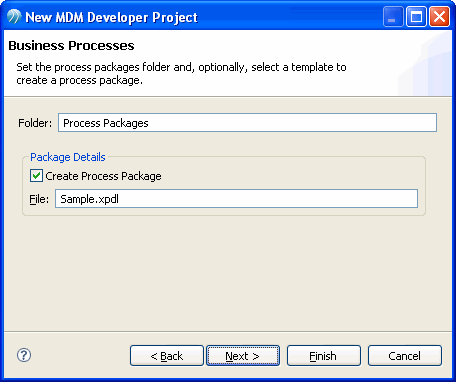Dismiss the wizard with the Cancel button
This screenshot has height=382, width=456.
[405, 356]
